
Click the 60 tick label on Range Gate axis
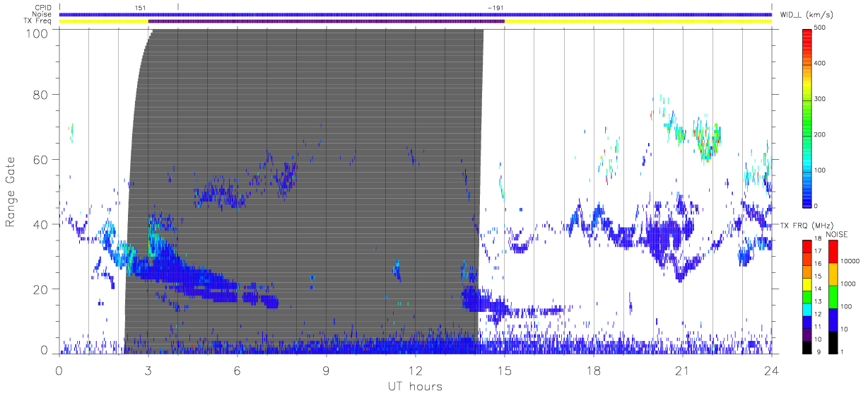click(41, 159)
